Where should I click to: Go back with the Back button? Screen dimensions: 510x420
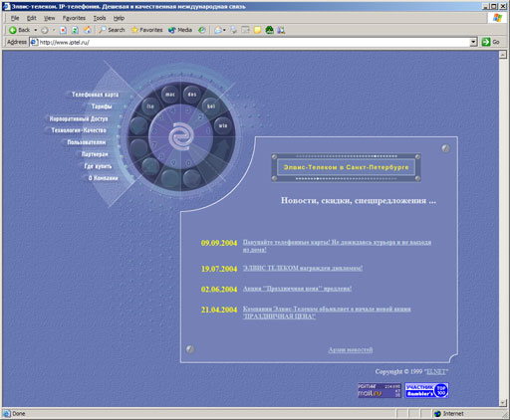19,30
